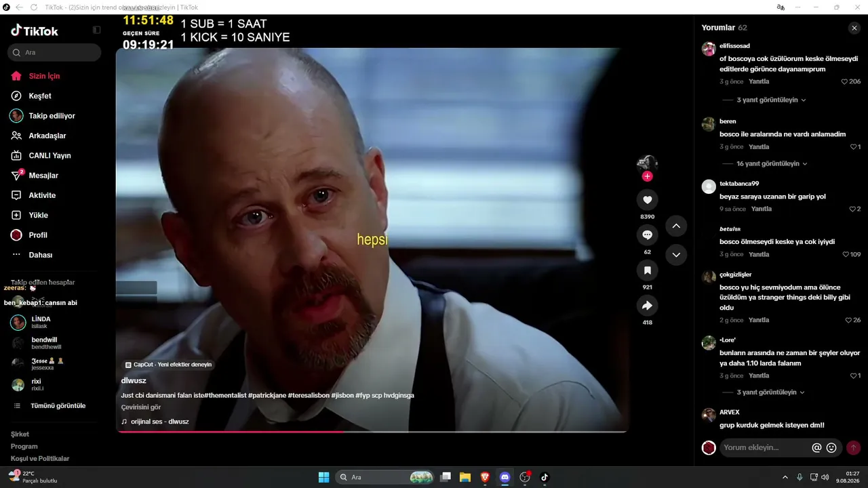The width and height of the screenshot is (868, 488).
Task: Click the browser back arrow
Action: (18, 7)
